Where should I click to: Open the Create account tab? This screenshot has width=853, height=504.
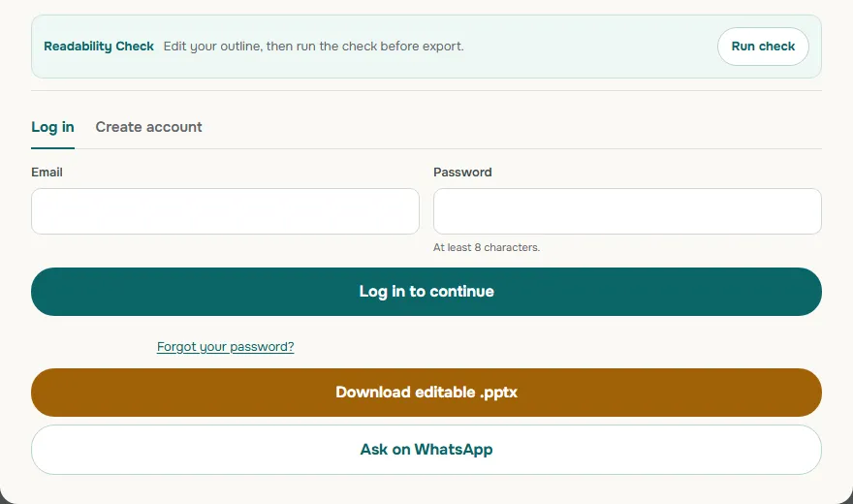148,127
